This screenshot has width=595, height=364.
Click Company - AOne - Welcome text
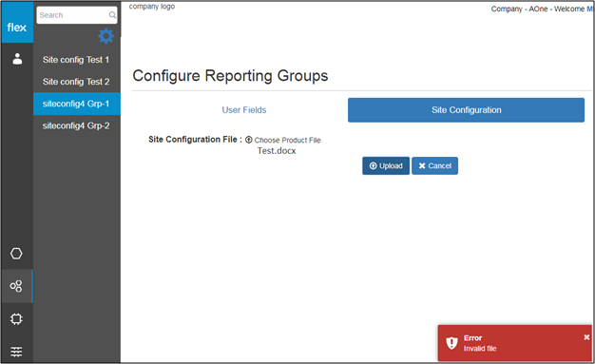538,9
